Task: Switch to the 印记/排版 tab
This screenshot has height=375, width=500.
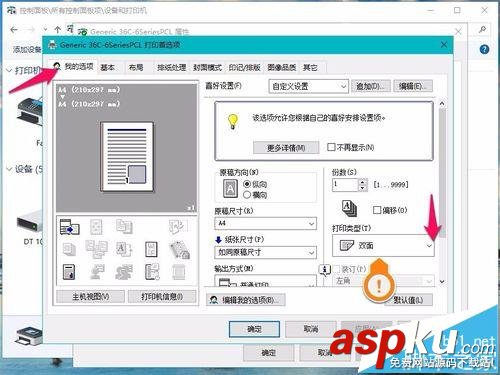Action: (245, 68)
